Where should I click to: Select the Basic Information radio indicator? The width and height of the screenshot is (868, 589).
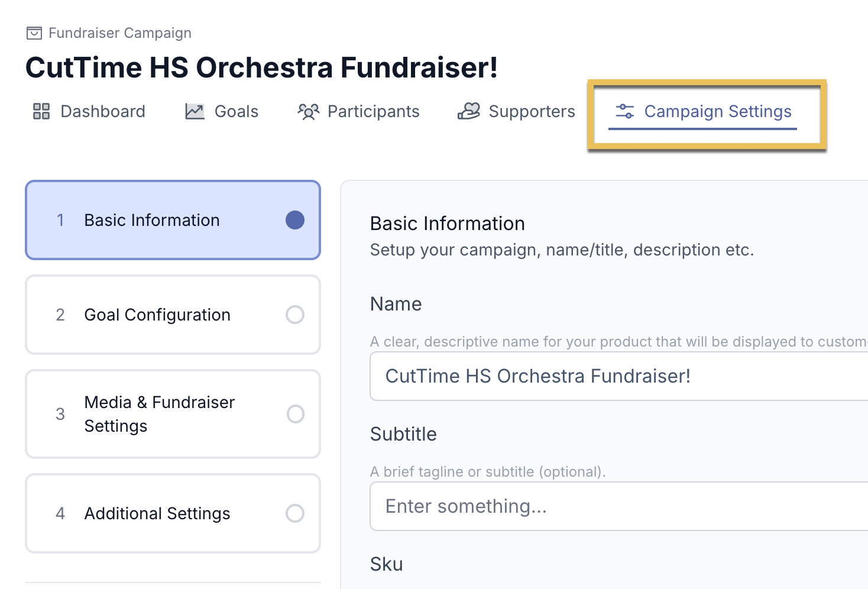[x=295, y=220]
